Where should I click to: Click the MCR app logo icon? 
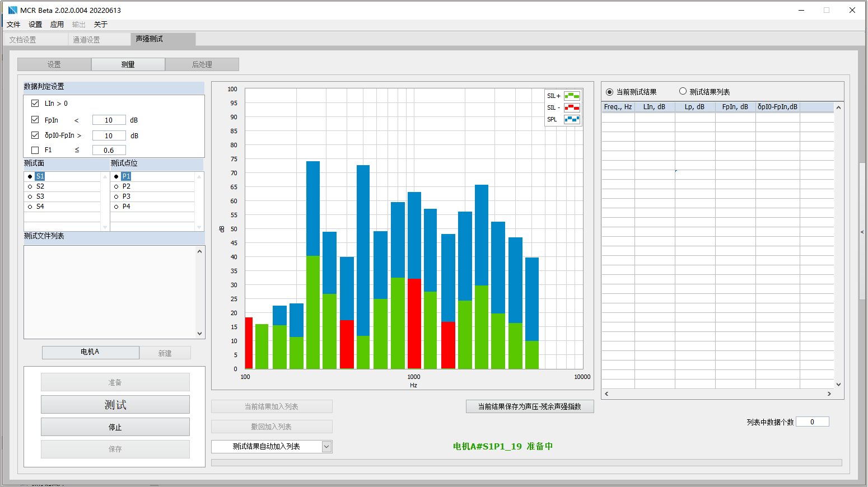pos(12,10)
